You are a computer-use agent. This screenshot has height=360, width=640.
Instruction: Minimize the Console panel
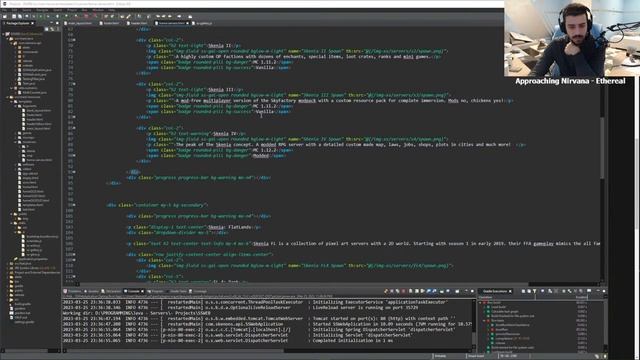[x=466, y=291]
